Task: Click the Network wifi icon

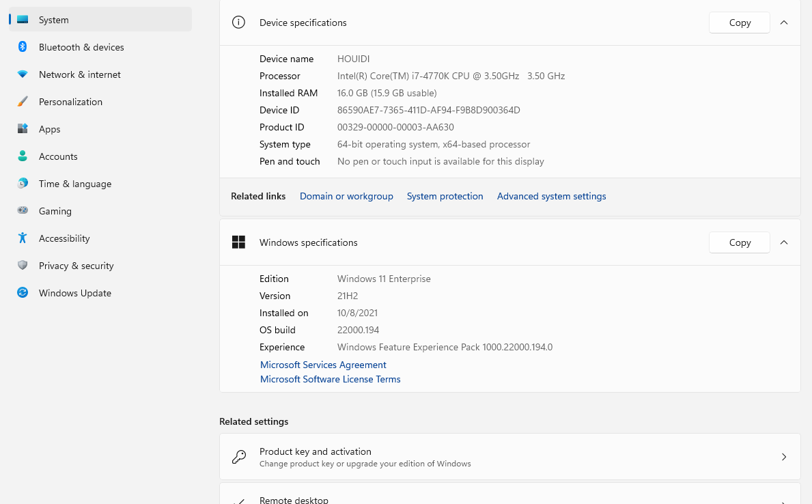Action: pos(23,74)
